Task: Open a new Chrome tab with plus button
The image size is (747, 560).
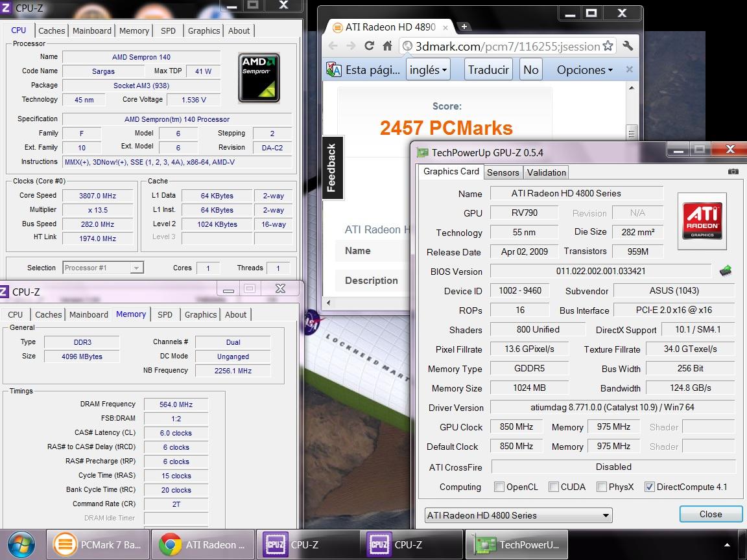Action: tap(464, 27)
